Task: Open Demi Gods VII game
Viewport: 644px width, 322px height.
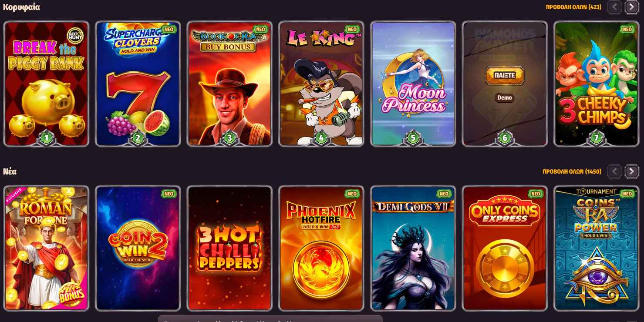Action: coord(413,248)
